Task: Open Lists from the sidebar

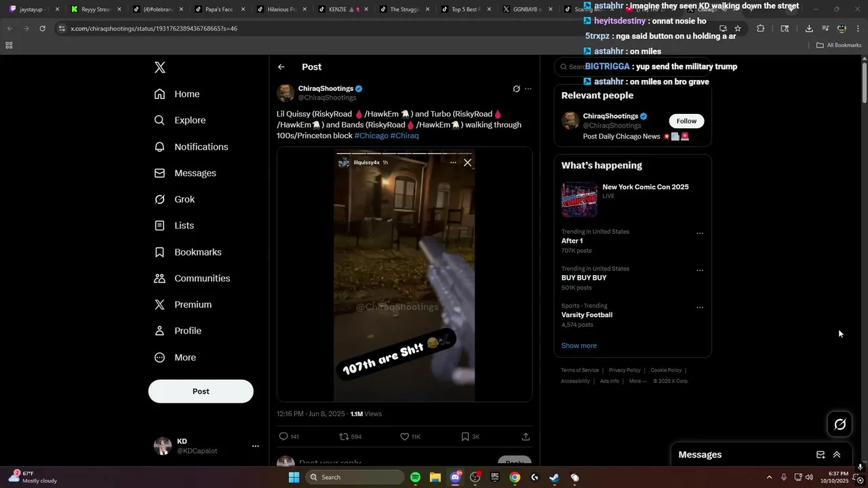Action: click(x=174, y=226)
